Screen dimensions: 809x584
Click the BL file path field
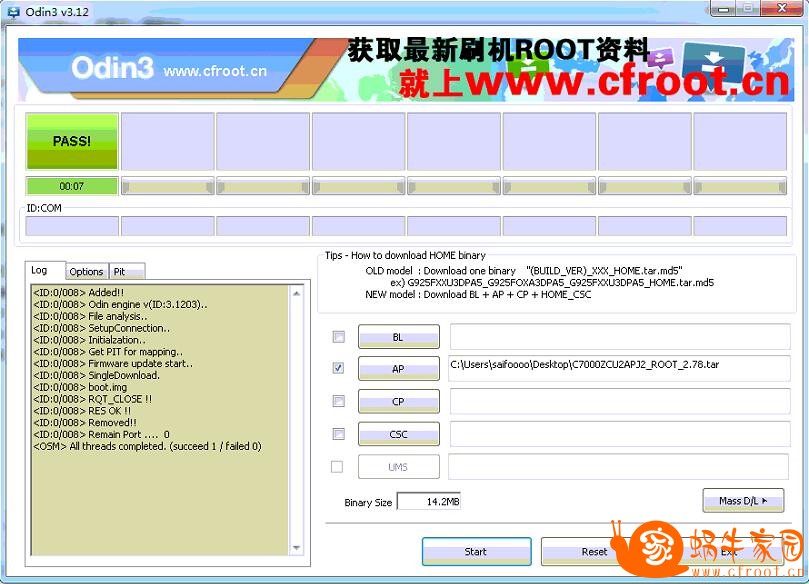[x=620, y=337]
